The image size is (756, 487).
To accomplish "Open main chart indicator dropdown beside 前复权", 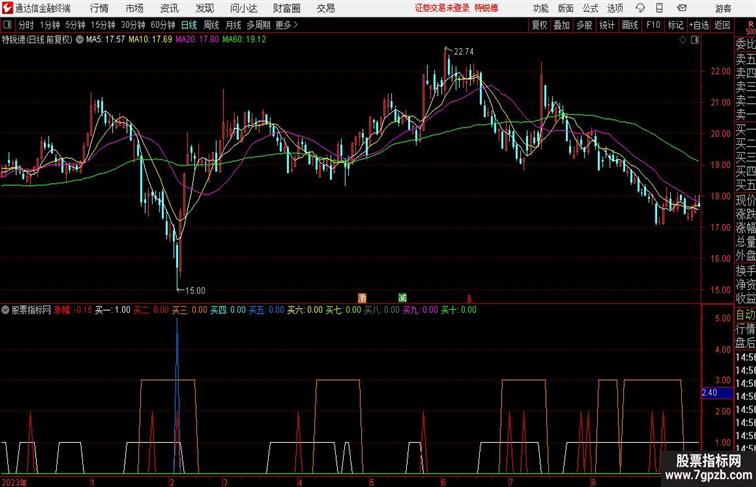I will click(x=79, y=40).
